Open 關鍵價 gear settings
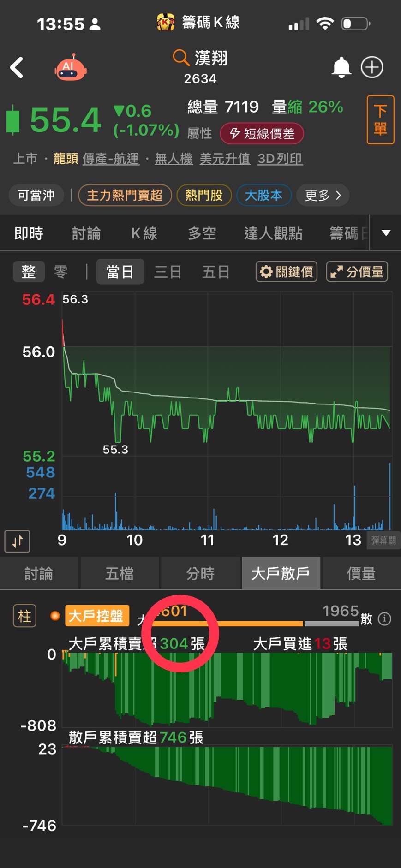401x868 pixels. pyautogui.click(x=286, y=272)
